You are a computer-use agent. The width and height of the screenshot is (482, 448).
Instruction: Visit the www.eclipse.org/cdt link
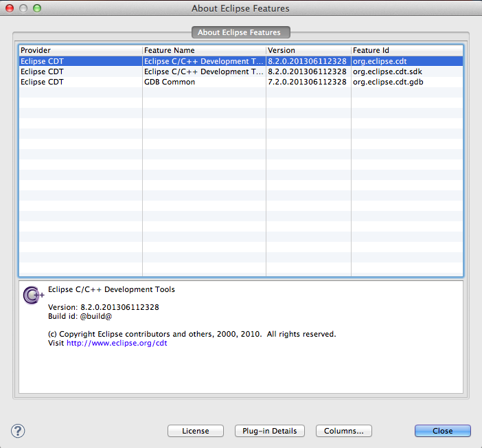[116, 344]
